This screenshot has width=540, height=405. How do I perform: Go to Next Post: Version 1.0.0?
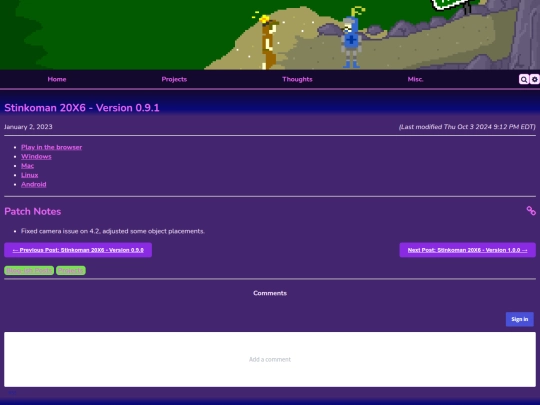[x=467, y=250]
